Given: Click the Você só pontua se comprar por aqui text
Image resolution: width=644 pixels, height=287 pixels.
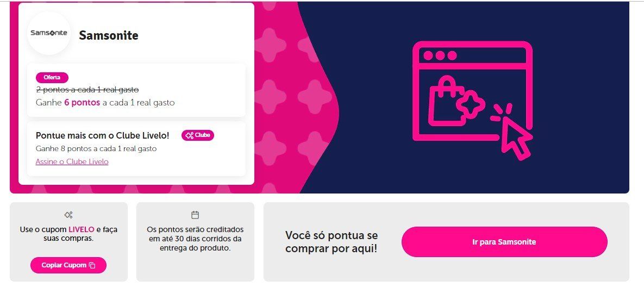Looking at the screenshot, I should tap(332, 242).
